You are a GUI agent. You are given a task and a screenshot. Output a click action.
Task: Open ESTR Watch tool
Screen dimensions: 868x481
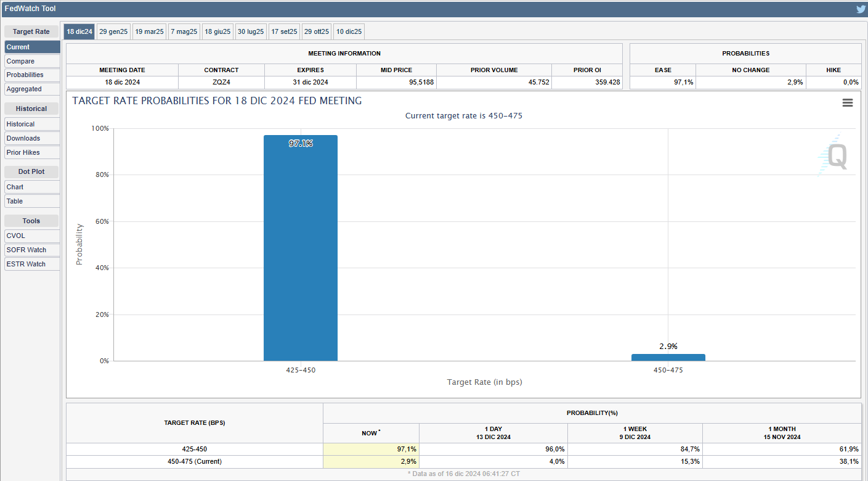point(32,264)
